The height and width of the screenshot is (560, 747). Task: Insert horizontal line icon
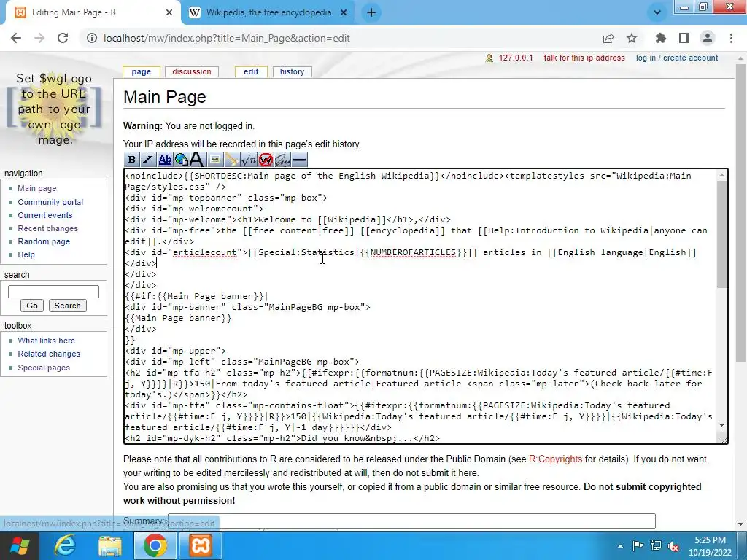point(300,160)
